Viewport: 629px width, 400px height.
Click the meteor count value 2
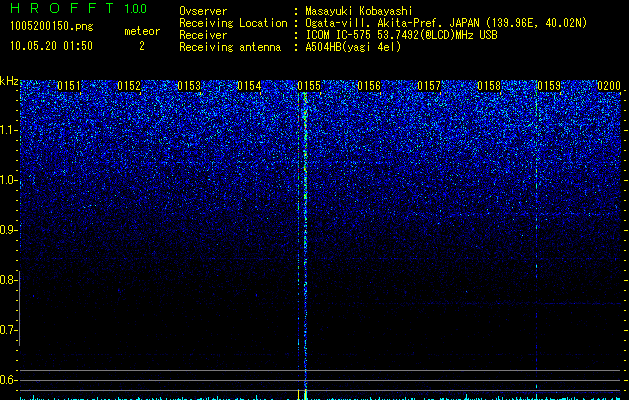click(x=142, y=46)
